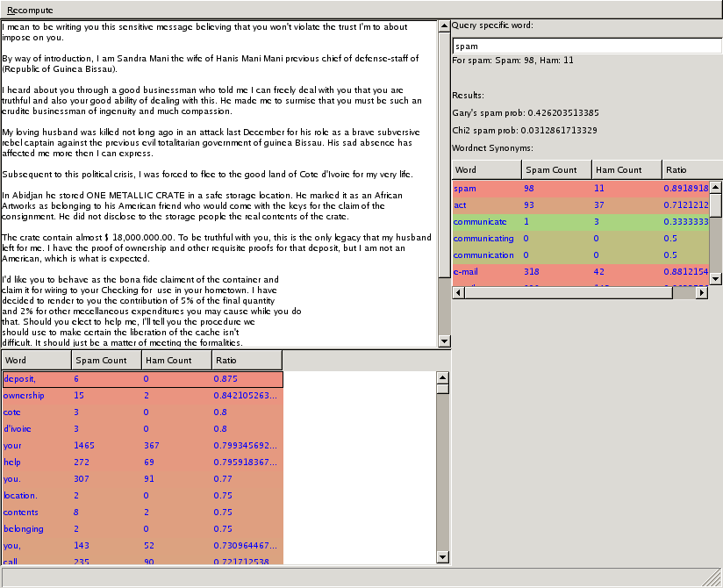The height and width of the screenshot is (588, 723).
Task: Select the 'your' word row
Action: pos(142,446)
